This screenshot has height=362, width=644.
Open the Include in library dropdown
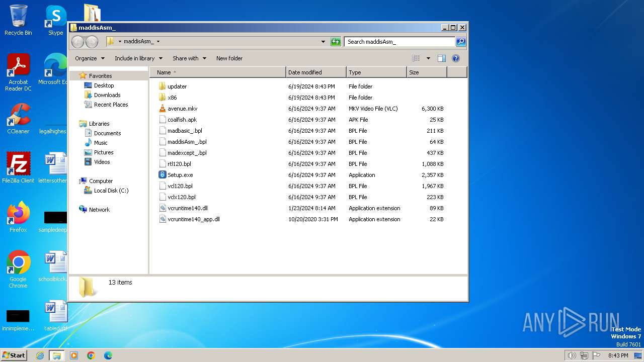[138, 58]
